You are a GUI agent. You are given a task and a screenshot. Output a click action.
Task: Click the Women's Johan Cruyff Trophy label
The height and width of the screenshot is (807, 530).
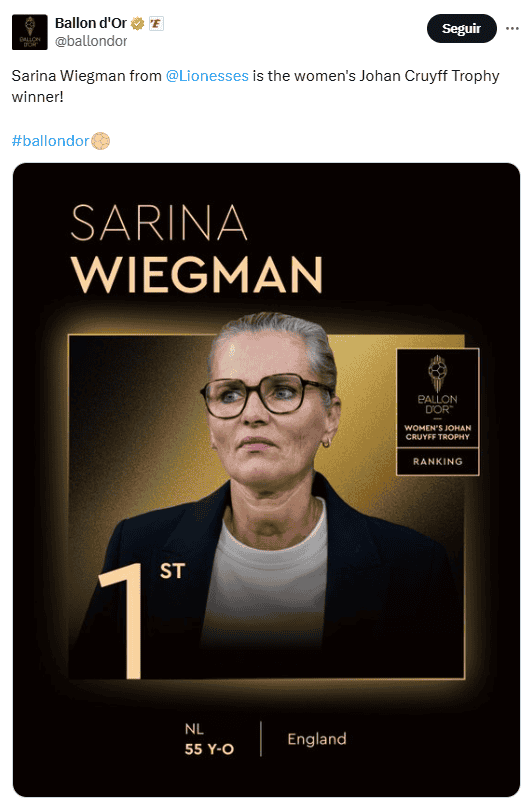click(438, 432)
